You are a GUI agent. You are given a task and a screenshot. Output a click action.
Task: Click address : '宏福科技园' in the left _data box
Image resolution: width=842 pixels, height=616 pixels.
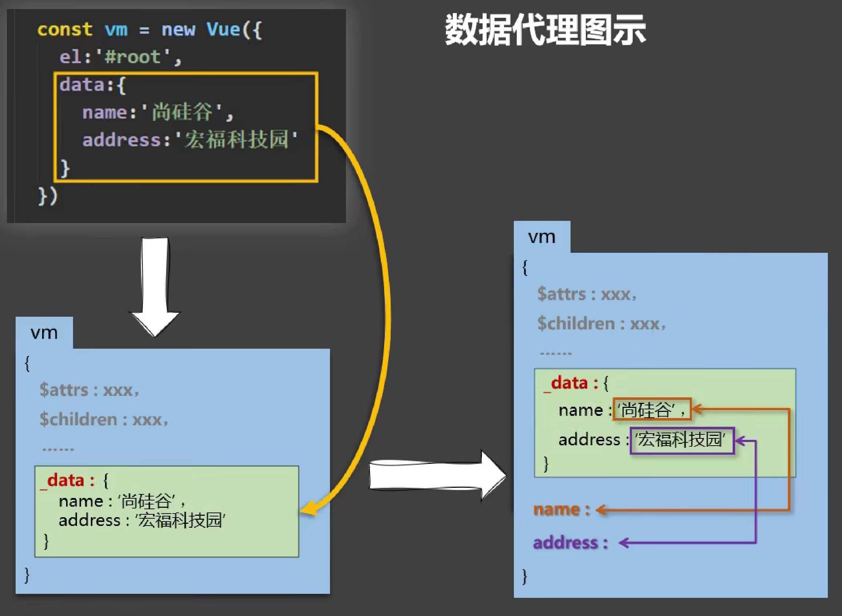142,520
